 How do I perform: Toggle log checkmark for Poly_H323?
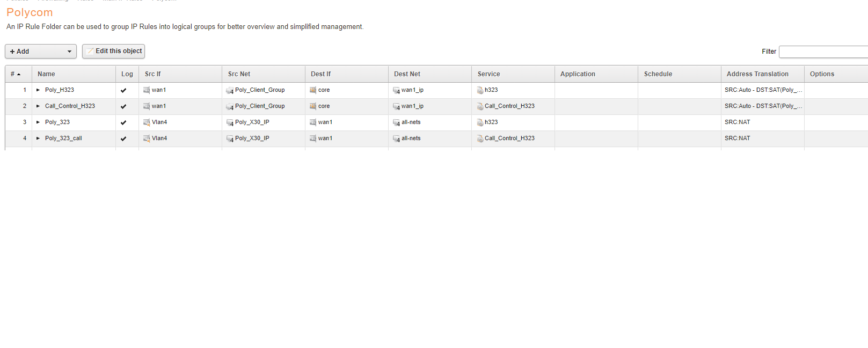tap(123, 90)
